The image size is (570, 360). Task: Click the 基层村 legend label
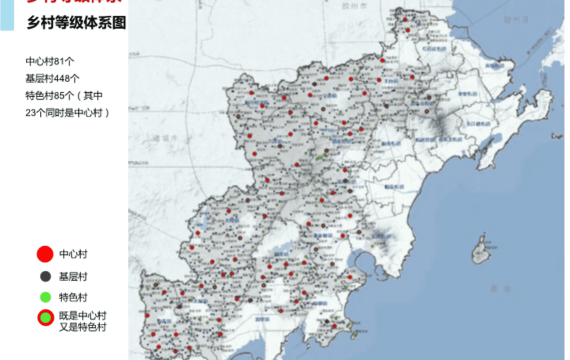(73, 277)
